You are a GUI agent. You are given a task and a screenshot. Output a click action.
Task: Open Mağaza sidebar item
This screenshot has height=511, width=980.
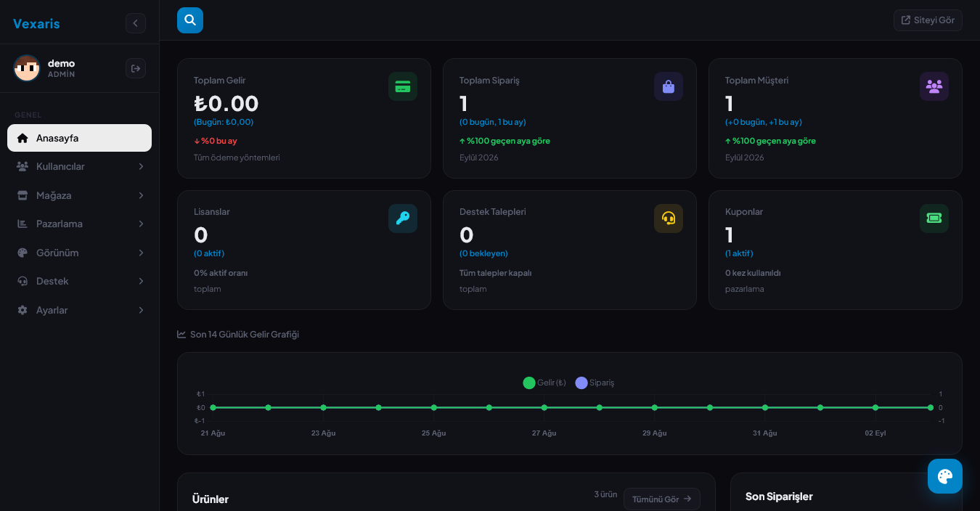click(x=80, y=195)
